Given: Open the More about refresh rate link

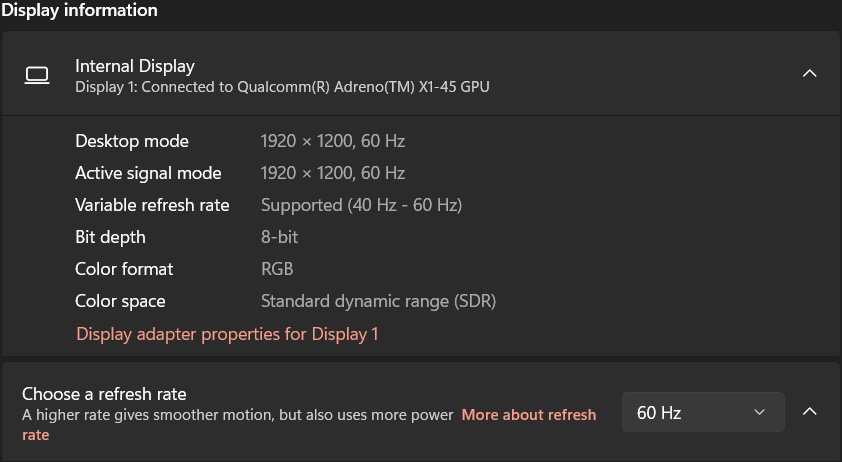Looking at the screenshot, I should tap(528, 415).
